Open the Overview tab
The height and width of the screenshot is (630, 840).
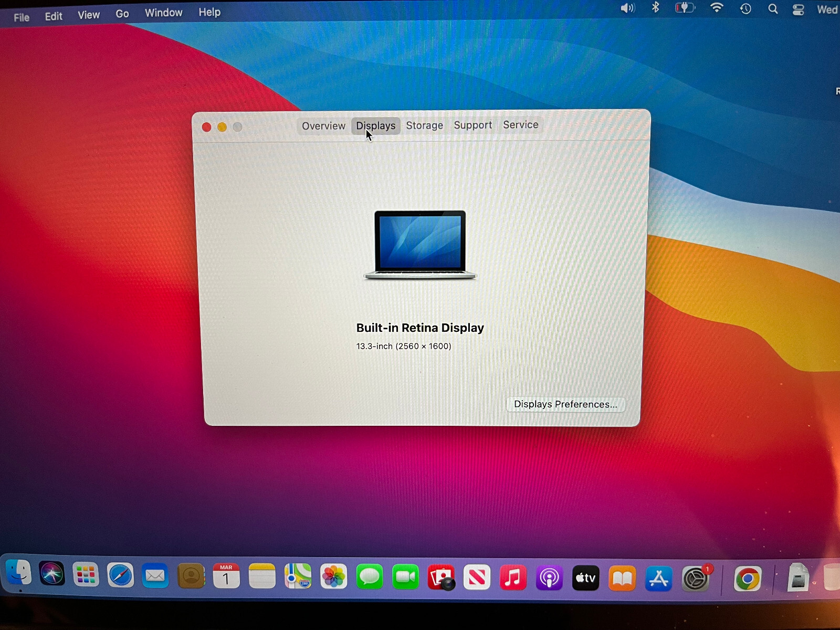coord(323,126)
